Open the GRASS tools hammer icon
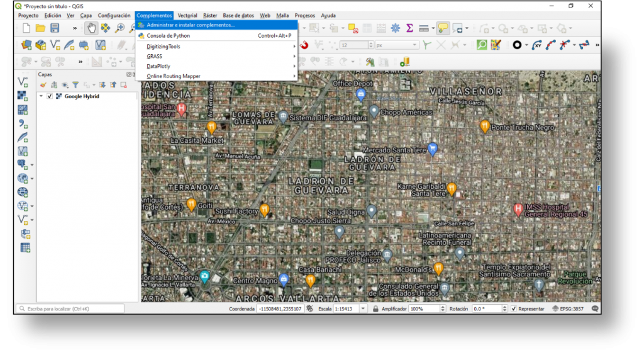This screenshot has height=357, width=644. [370, 62]
